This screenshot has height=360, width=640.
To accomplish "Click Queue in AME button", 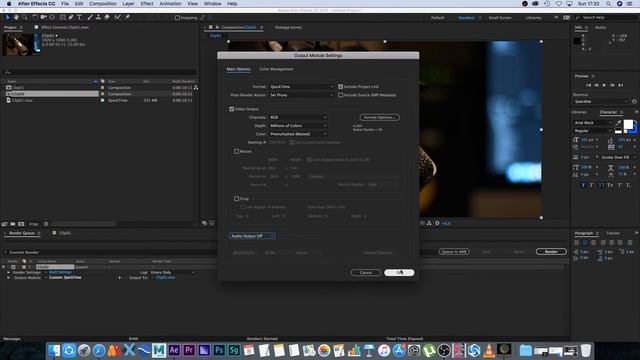I will 454,251.
